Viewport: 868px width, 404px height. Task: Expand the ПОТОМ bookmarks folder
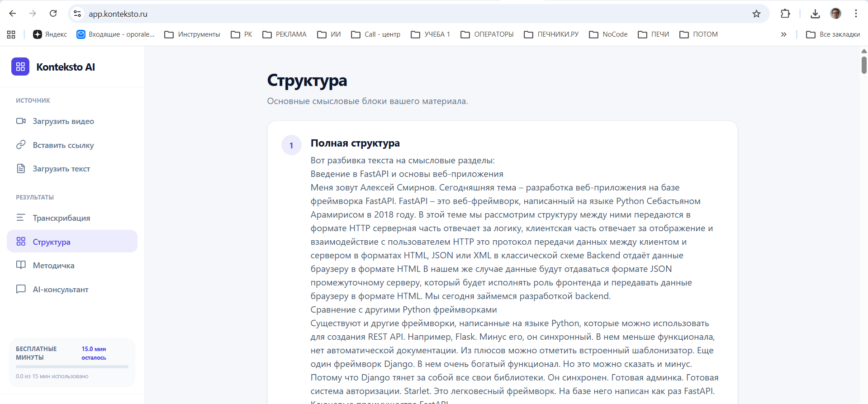pyautogui.click(x=699, y=34)
